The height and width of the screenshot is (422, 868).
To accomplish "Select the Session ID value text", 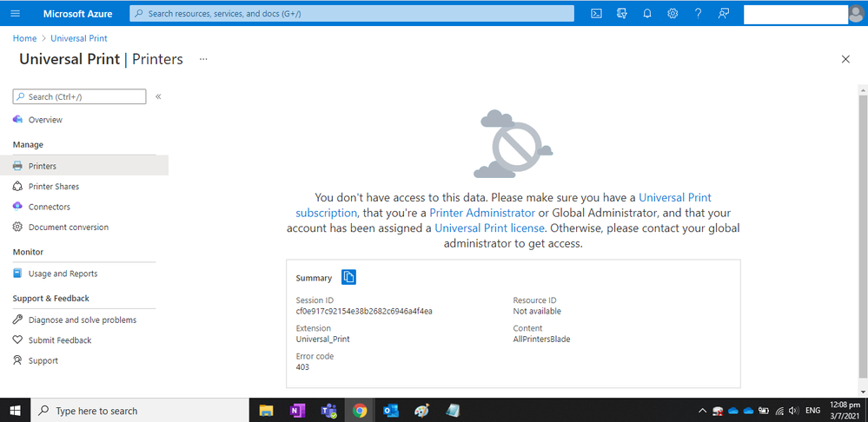I will tap(364, 312).
